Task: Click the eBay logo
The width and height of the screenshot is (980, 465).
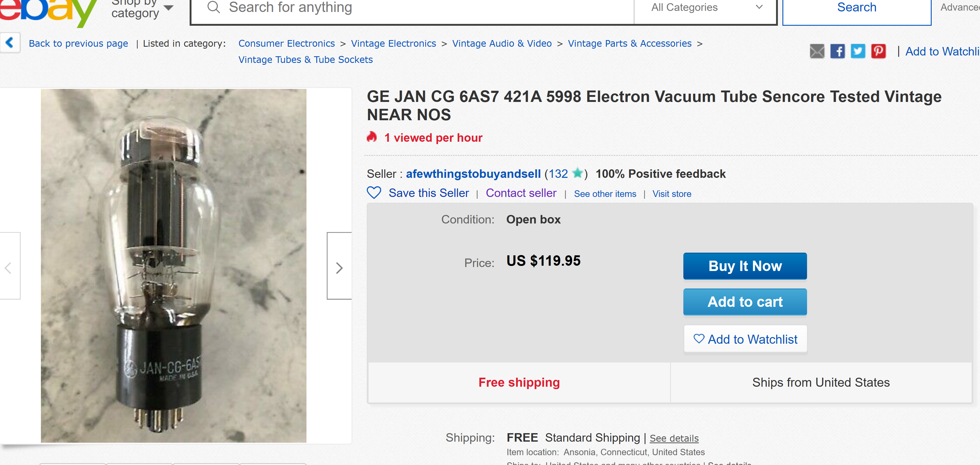Action: pos(46,11)
